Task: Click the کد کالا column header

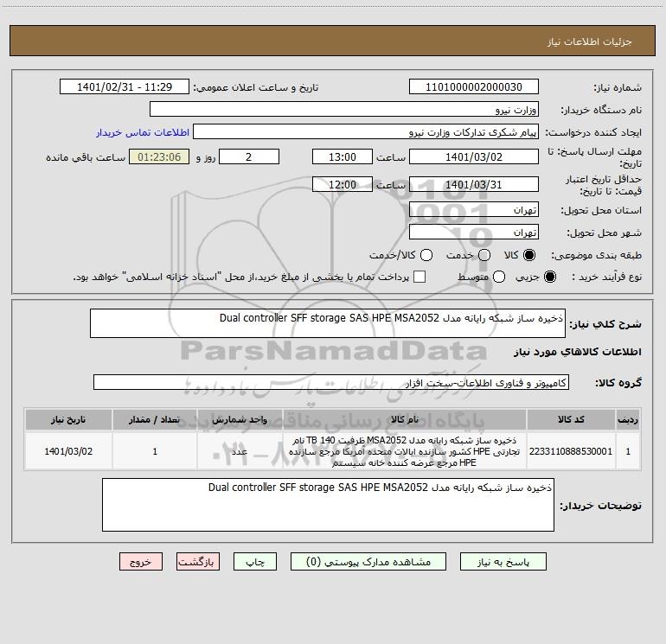Action: tap(571, 419)
